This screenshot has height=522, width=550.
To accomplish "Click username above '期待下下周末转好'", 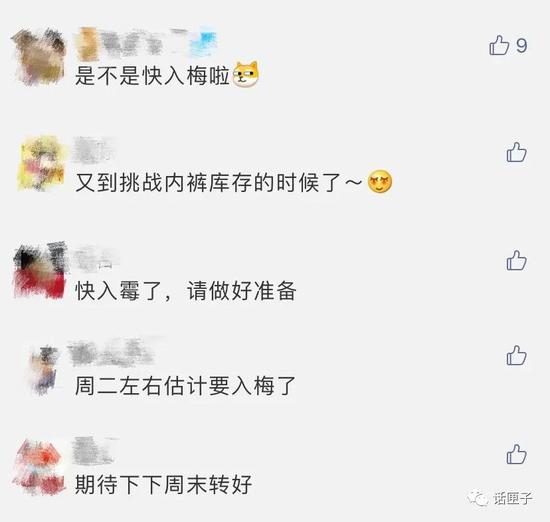I will 94,451.
